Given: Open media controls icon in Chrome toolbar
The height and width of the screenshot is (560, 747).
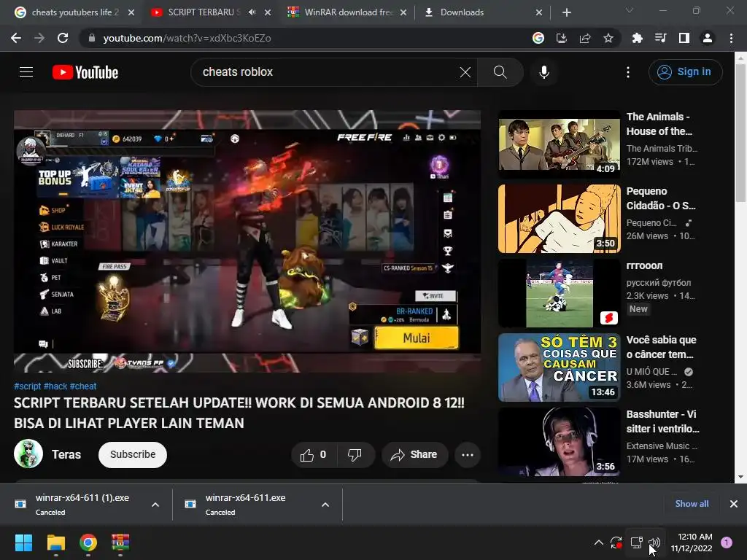Looking at the screenshot, I should point(660,38).
